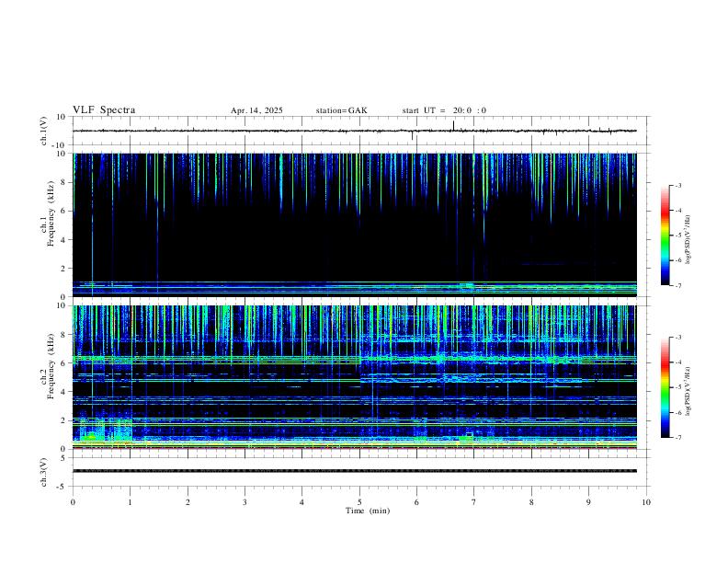Click the "Time (min)" x-axis label
Image resolution: width=728 pixels, height=563 pixels.
[368, 511]
